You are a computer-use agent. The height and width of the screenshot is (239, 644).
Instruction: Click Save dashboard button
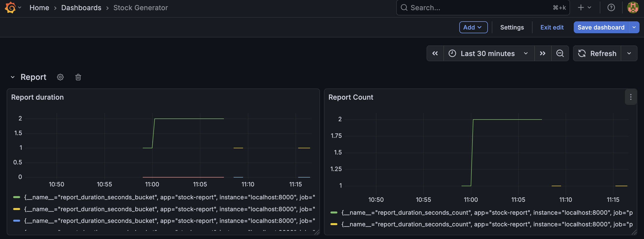(x=601, y=27)
